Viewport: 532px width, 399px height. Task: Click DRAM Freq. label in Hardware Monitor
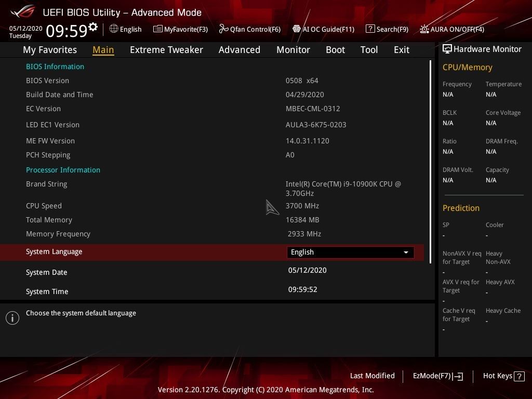point(501,141)
